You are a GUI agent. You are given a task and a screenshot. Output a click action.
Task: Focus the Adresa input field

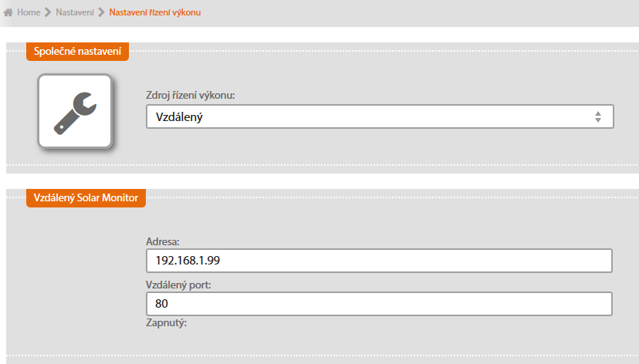tap(379, 261)
